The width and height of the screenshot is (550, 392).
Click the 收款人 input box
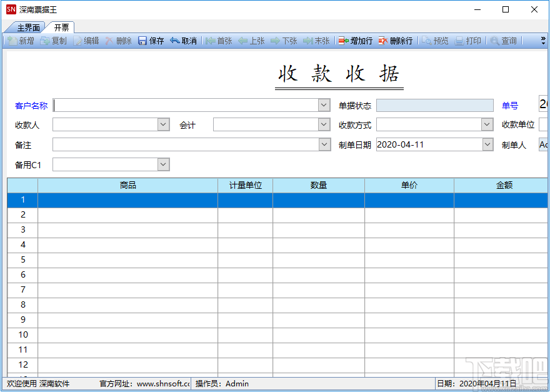click(105, 124)
